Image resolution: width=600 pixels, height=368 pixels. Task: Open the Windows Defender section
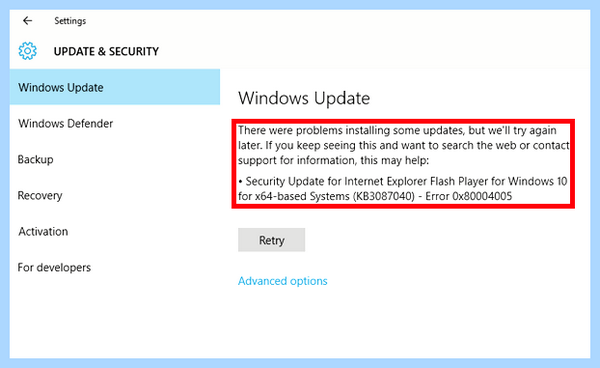click(x=65, y=124)
